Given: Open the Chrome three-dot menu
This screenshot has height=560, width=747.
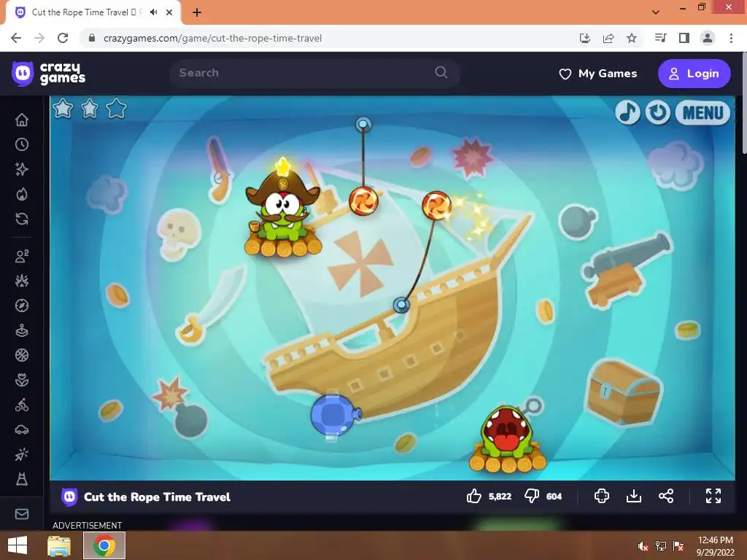Looking at the screenshot, I should pyautogui.click(x=731, y=38).
